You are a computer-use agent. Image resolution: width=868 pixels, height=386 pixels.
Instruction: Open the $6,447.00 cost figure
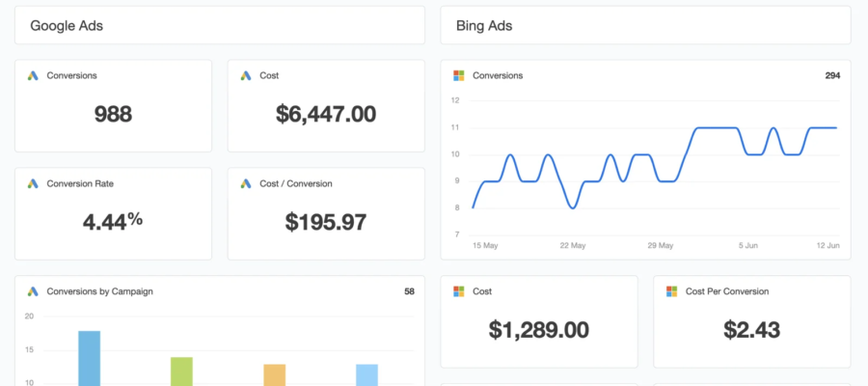click(326, 115)
